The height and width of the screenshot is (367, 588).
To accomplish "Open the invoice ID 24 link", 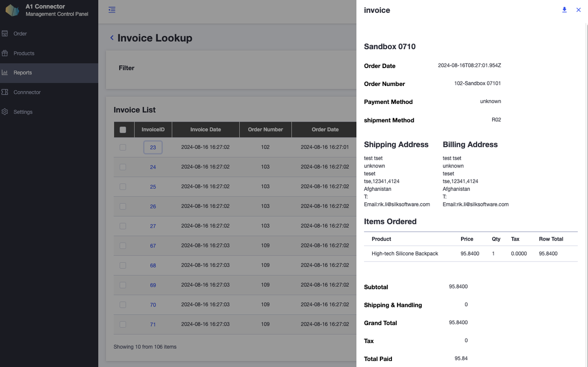I will pyautogui.click(x=153, y=167).
